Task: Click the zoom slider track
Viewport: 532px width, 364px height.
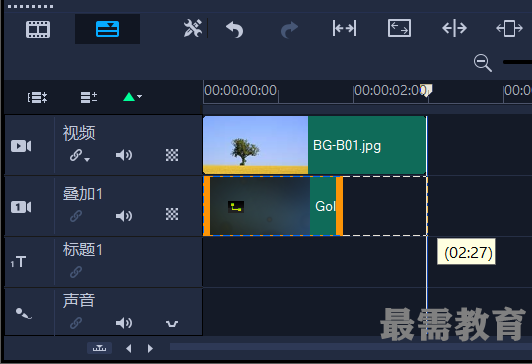Action: click(517, 62)
